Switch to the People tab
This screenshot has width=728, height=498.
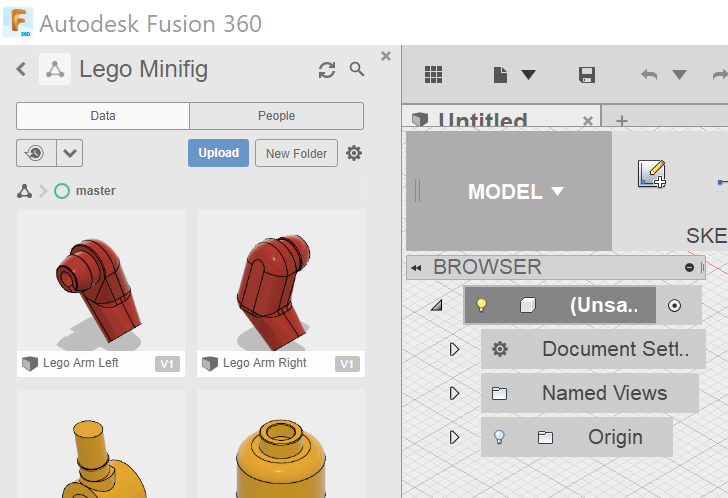pyautogui.click(x=276, y=116)
